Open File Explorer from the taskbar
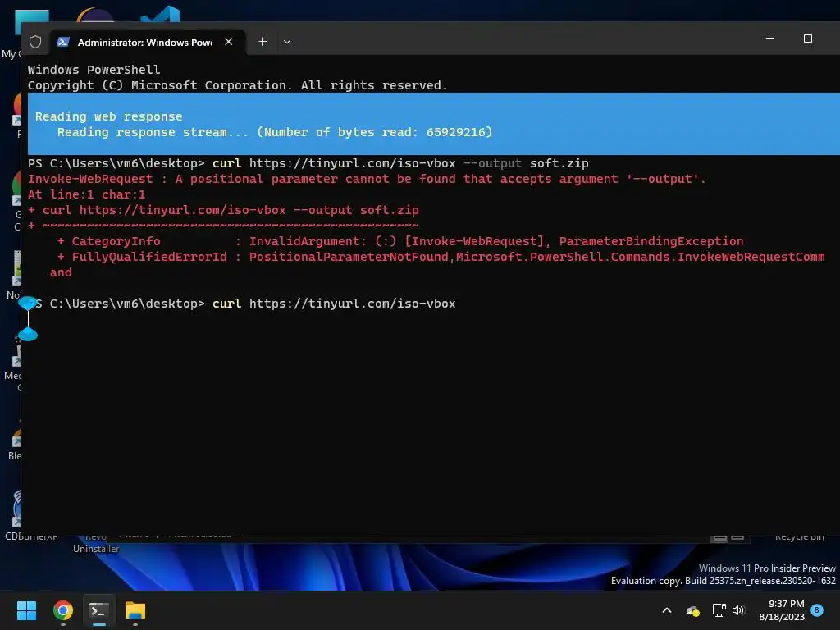840x630 pixels. pos(135,610)
